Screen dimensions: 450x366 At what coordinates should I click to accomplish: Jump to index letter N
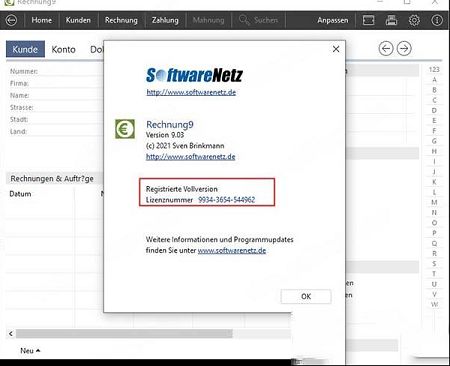tap(434, 213)
